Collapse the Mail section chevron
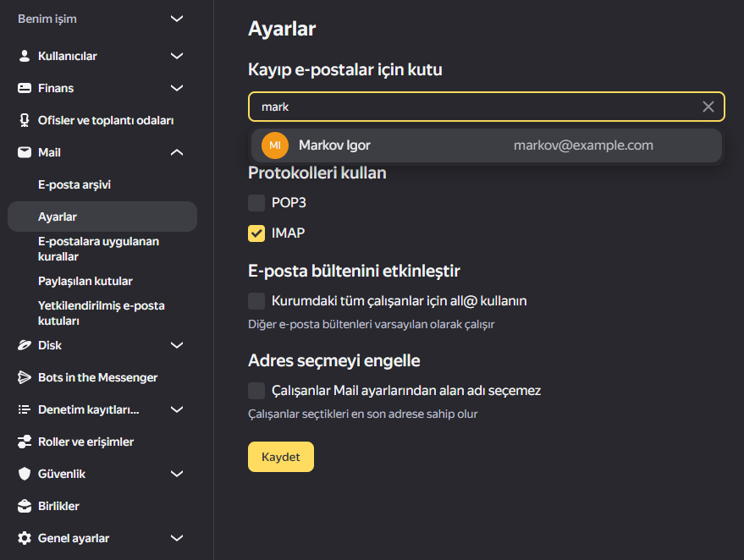This screenshot has height=560, width=744. (177, 152)
